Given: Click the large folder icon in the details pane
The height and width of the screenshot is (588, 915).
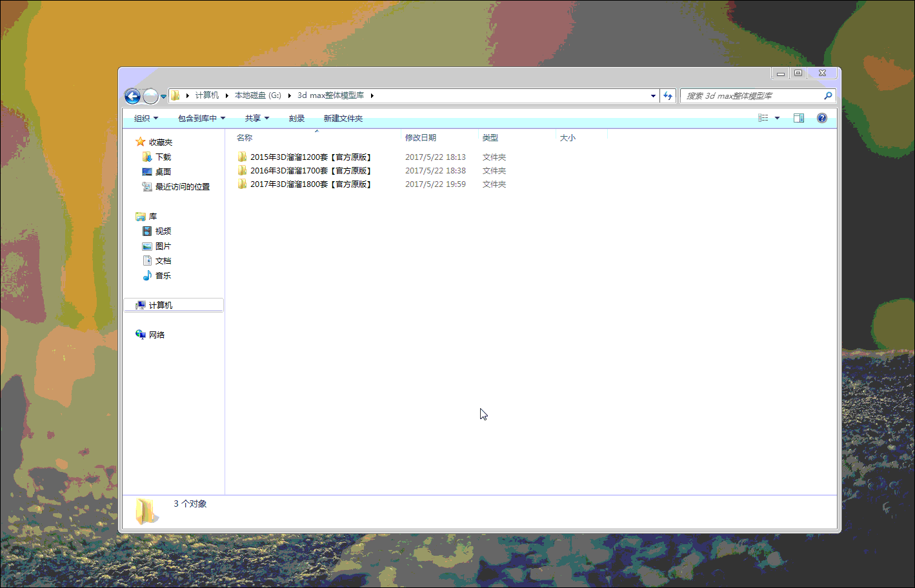Looking at the screenshot, I should coord(146,511).
